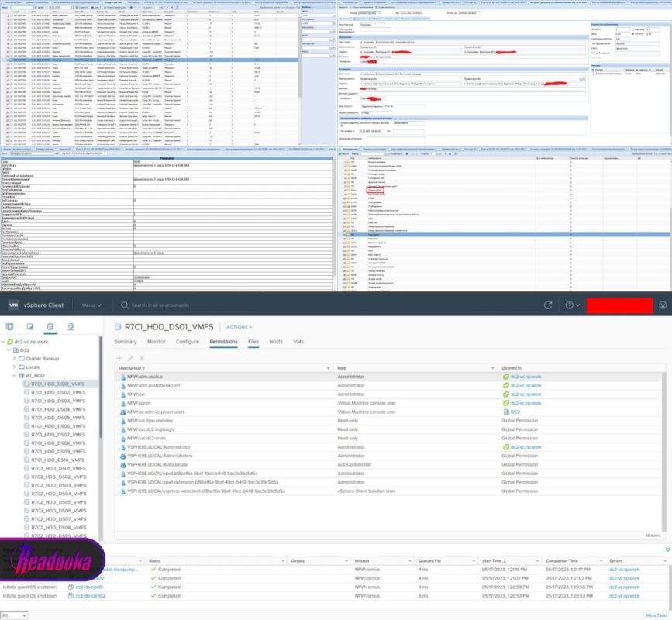Image resolution: width=672 pixels, height=620 pixels.
Task: Click the dc2-db-com02 VM link
Action: click(x=91, y=595)
